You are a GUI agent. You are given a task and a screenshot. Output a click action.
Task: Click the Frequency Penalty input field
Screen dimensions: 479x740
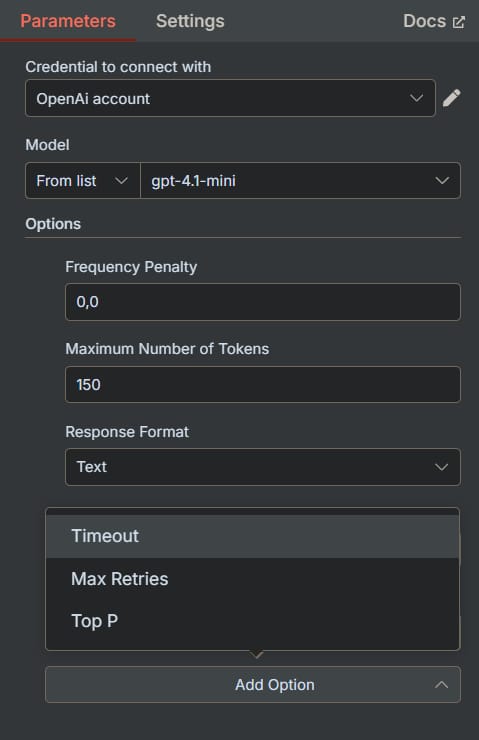[263, 302]
